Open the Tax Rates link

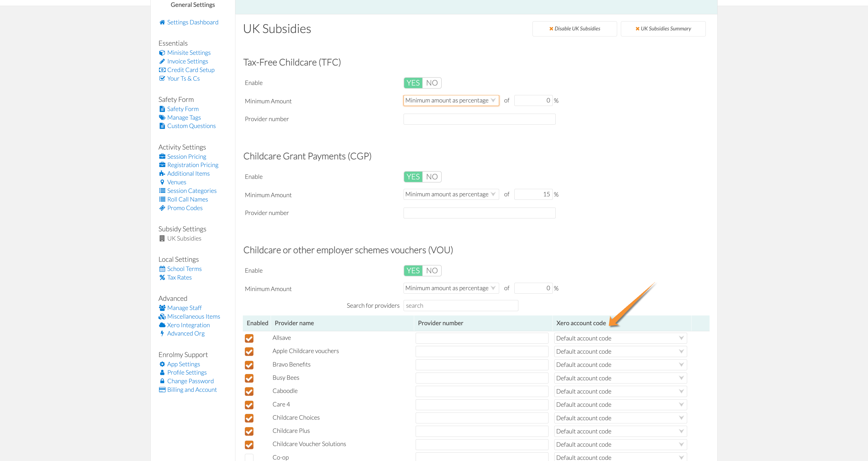179,277
